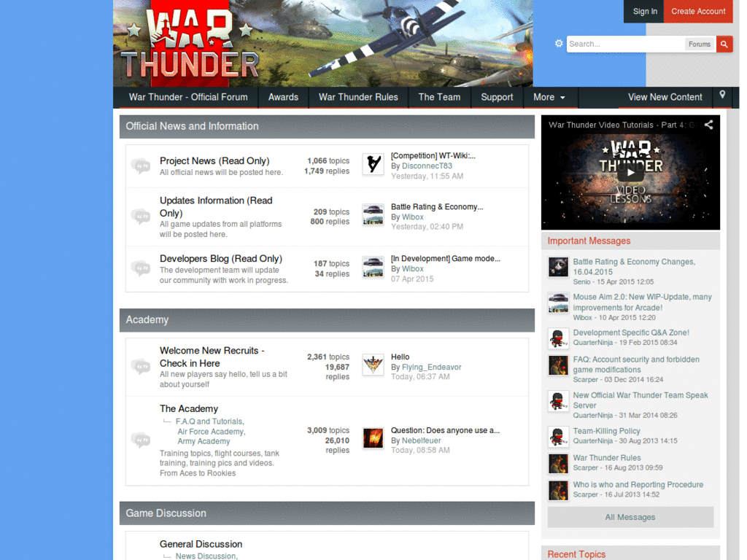Open War Thunder Rules nav item

358,97
